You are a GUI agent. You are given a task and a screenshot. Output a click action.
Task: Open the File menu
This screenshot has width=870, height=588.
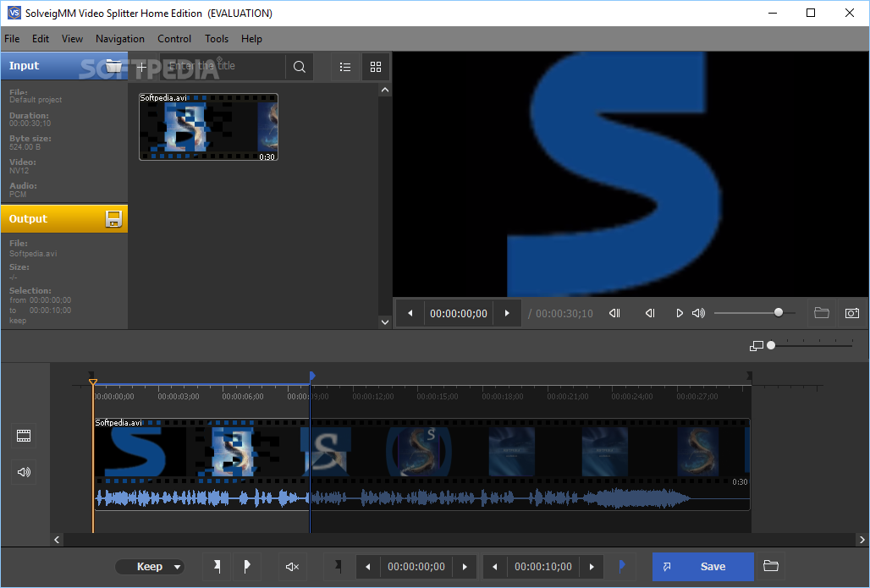(x=12, y=39)
